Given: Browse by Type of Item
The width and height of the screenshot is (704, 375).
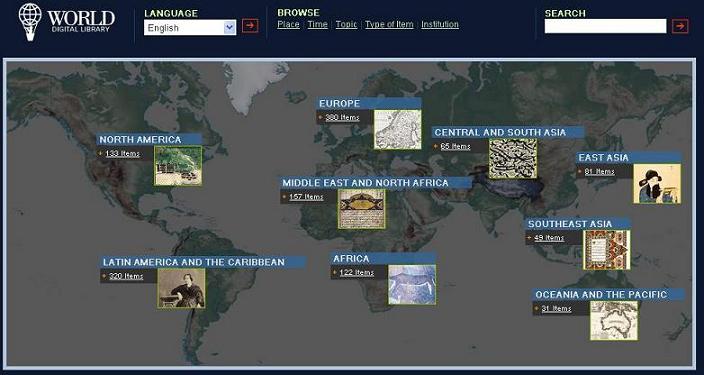Looking at the screenshot, I should pos(389,24).
